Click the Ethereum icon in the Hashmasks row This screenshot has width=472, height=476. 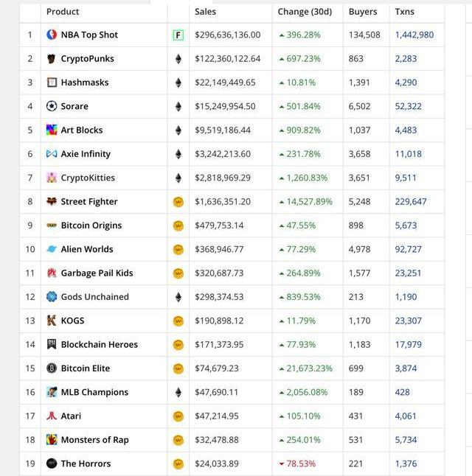(178, 83)
